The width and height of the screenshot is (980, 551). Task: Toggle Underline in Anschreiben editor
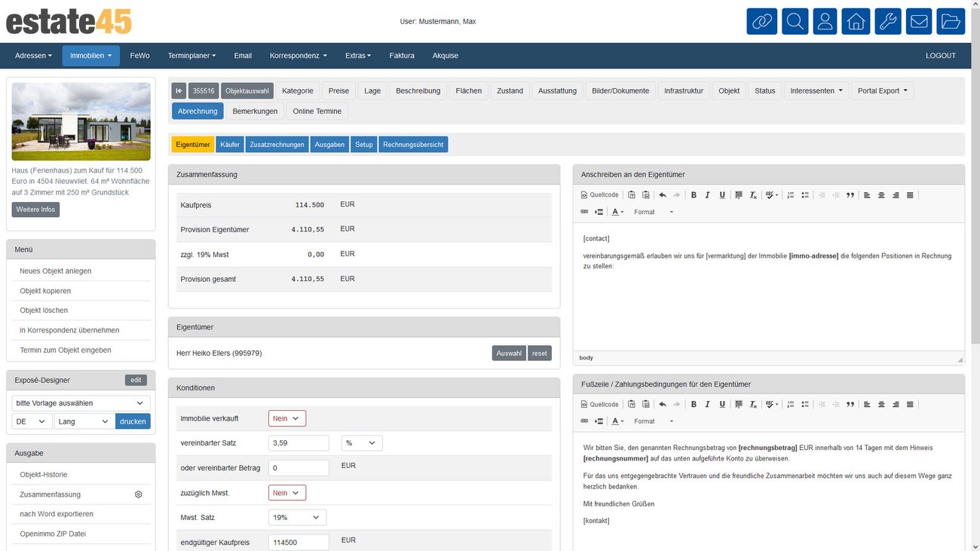tap(722, 195)
